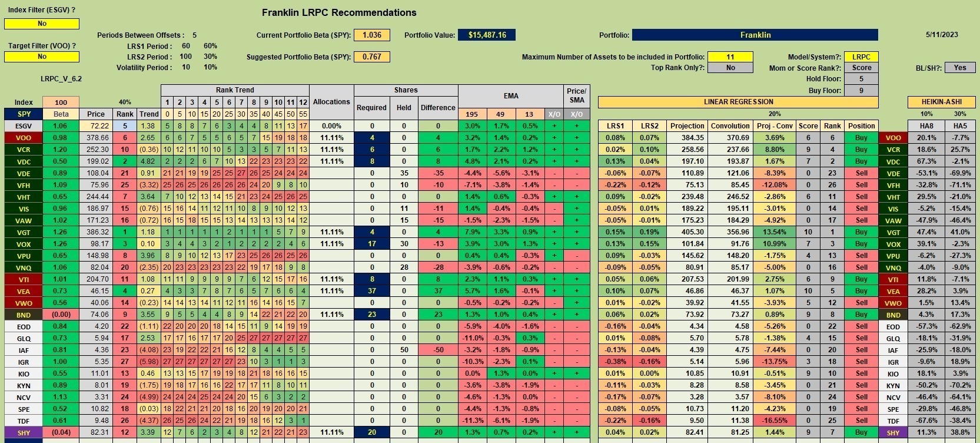Select the VGT ticker in the left ticker column
This screenshot has width=980, height=443.
pyautogui.click(x=24, y=232)
